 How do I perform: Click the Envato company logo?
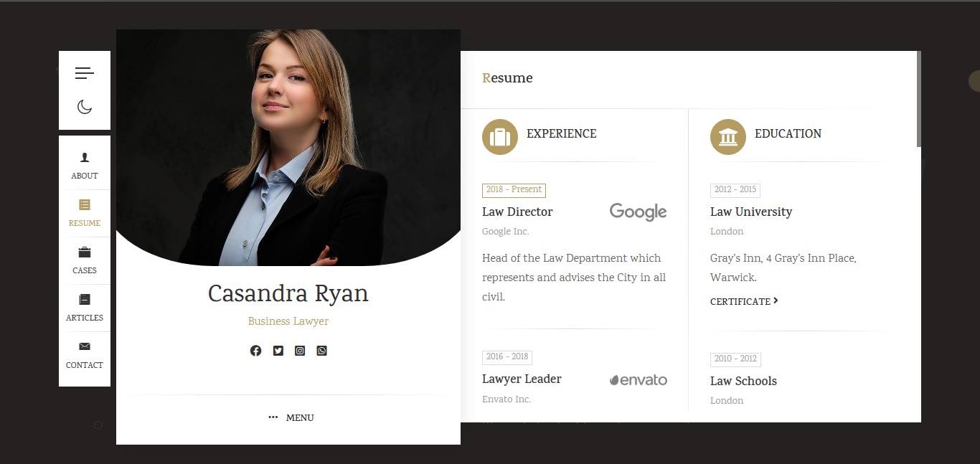[x=638, y=380]
